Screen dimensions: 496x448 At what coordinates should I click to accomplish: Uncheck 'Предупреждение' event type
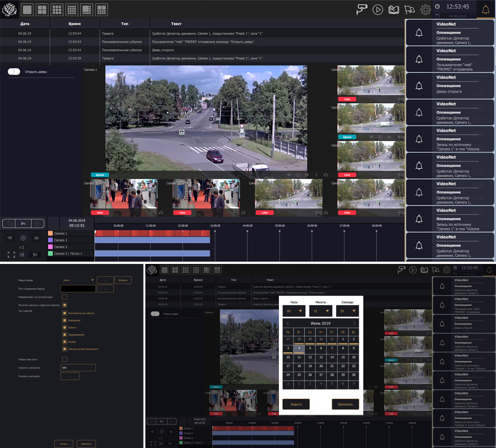click(65, 334)
